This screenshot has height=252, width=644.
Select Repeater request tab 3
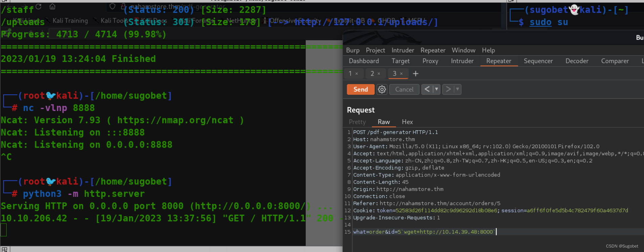(394, 73)
